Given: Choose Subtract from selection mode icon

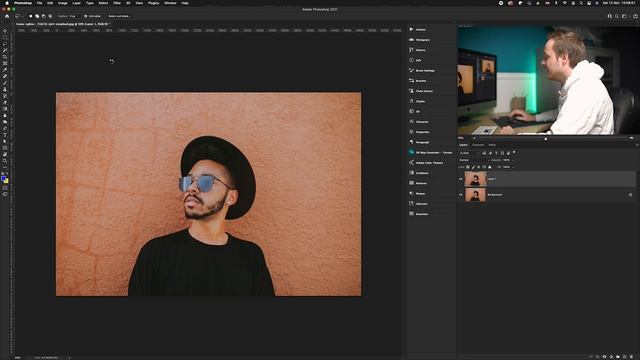Looking at the screenshot, I should 44,16.
